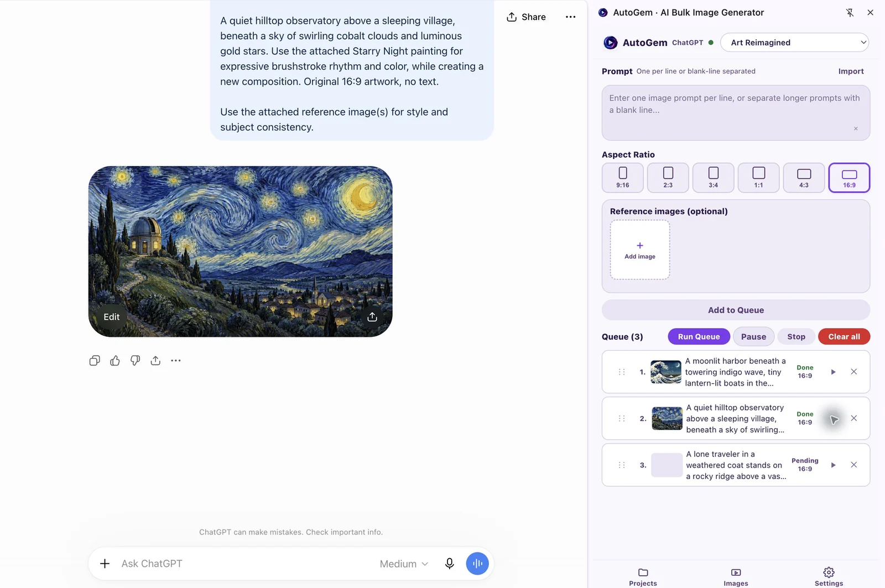Open the Projects tab
885x588 pixels.
tap(643, 577)
